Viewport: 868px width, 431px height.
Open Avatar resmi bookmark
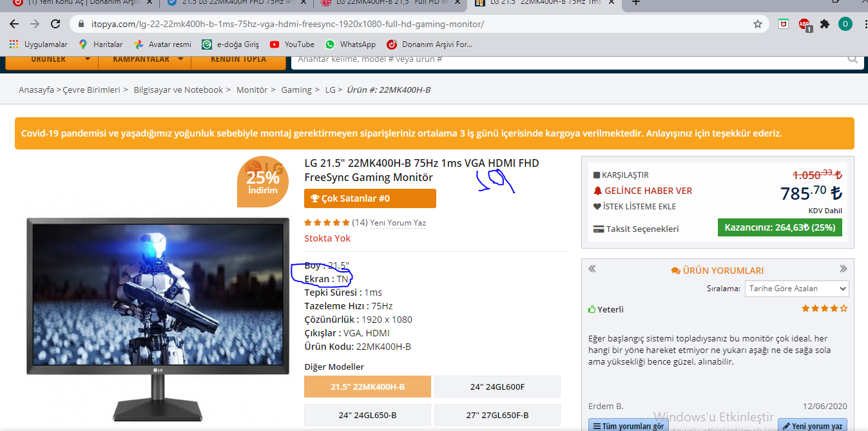162,44
